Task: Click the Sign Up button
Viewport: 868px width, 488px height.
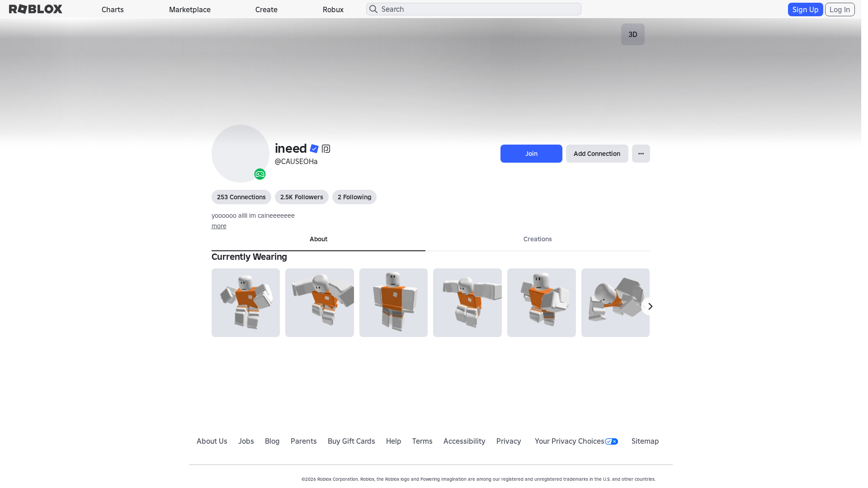Action: (x=805, y=9)
